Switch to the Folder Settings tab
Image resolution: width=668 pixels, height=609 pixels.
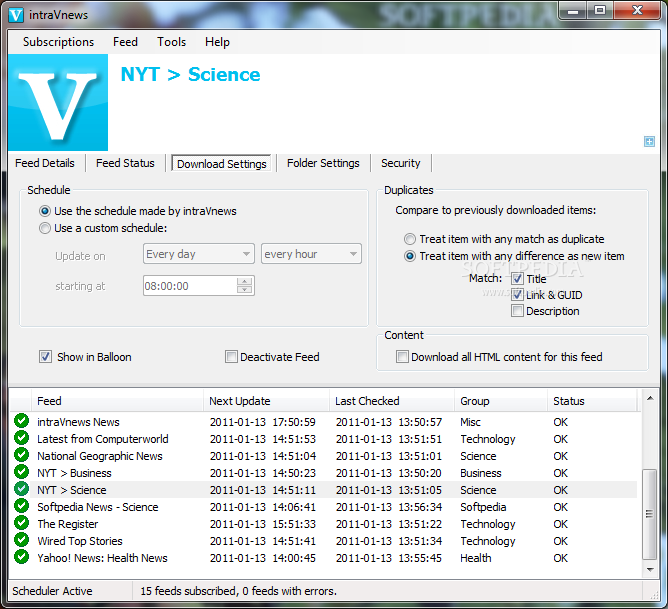(x=323, y=163)
